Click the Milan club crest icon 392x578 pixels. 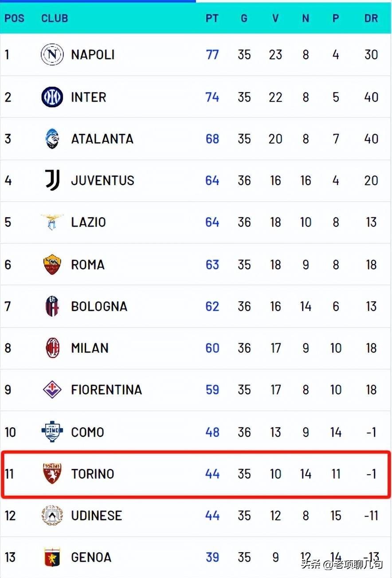click(52, 348)
